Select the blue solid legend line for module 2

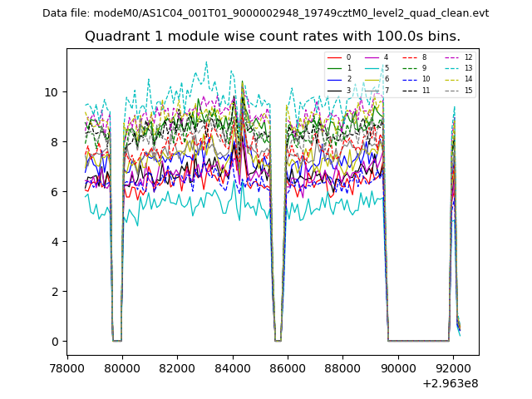click(x=337, y=79)
